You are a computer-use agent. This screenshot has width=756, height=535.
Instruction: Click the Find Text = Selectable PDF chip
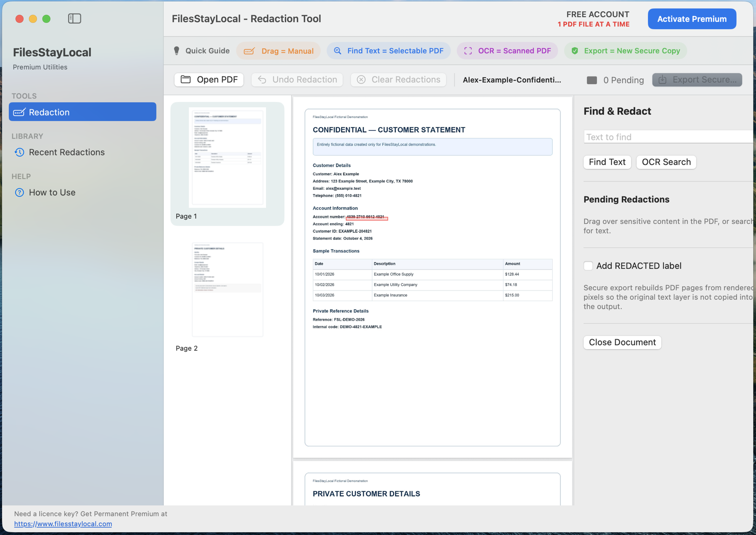point(388,51)
